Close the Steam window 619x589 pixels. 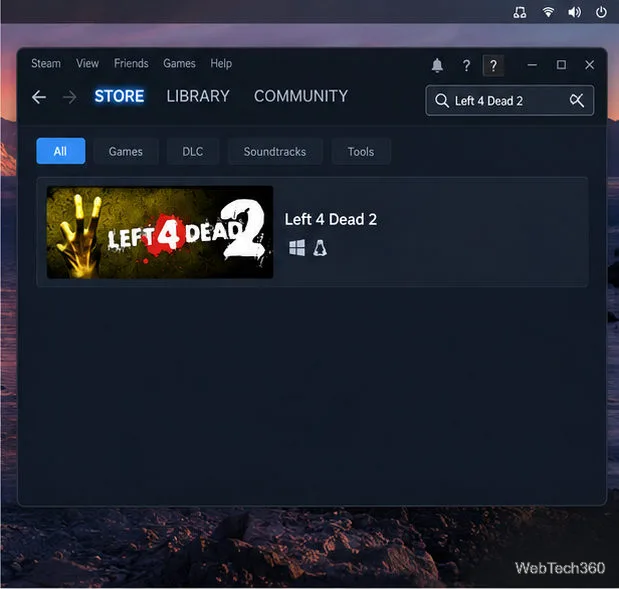589,65
